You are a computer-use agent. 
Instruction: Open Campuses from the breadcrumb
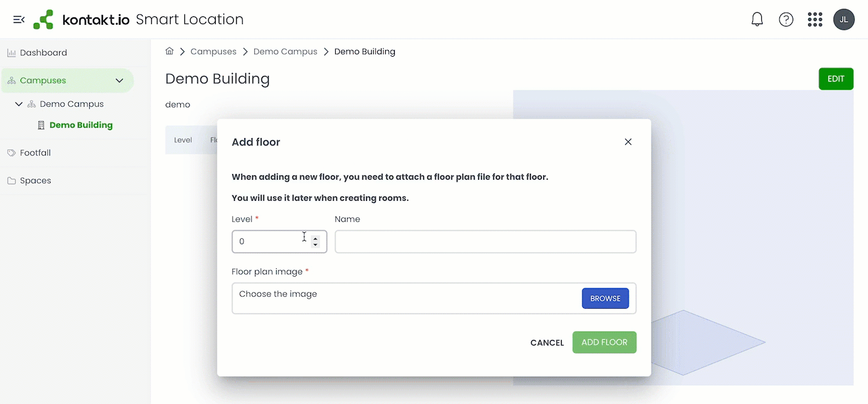click(213, 51)
